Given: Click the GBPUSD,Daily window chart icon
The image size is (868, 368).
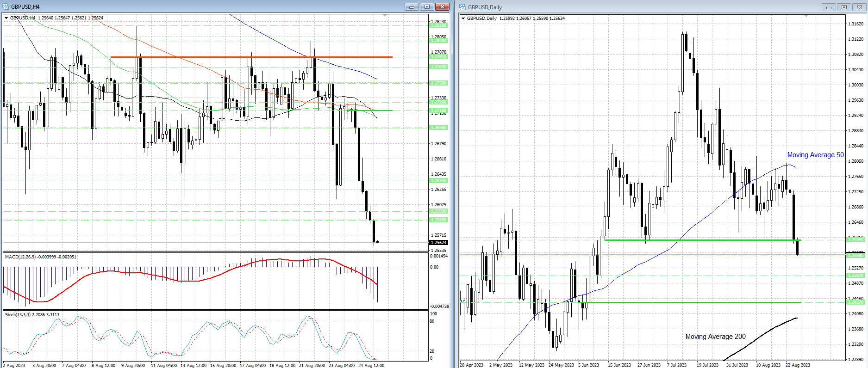Looking at the screenshot, I should (463, 7).
